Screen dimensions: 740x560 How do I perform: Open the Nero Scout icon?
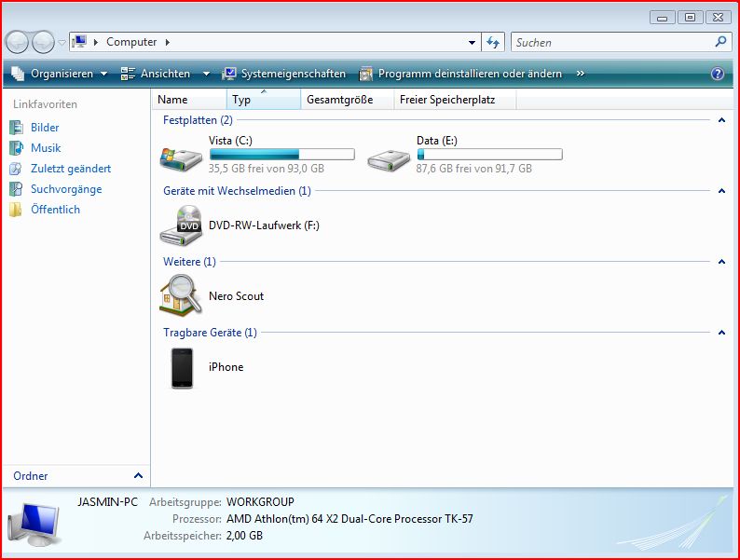pos(181,295)
